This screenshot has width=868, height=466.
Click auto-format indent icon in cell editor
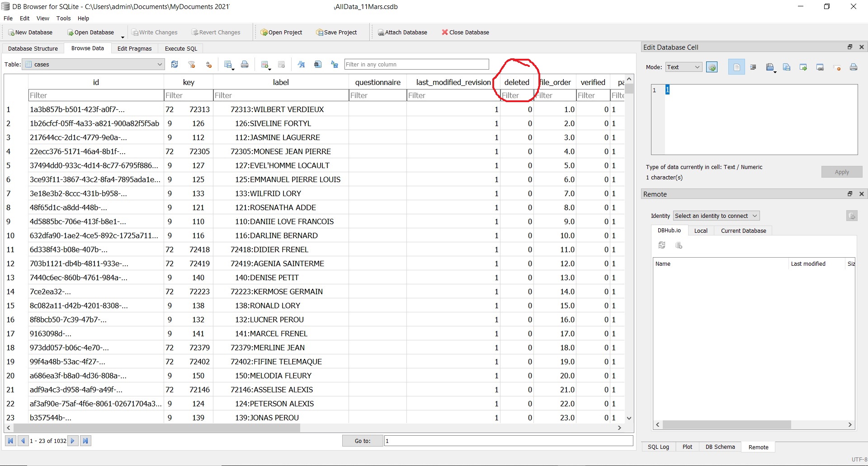click(753, 67)
